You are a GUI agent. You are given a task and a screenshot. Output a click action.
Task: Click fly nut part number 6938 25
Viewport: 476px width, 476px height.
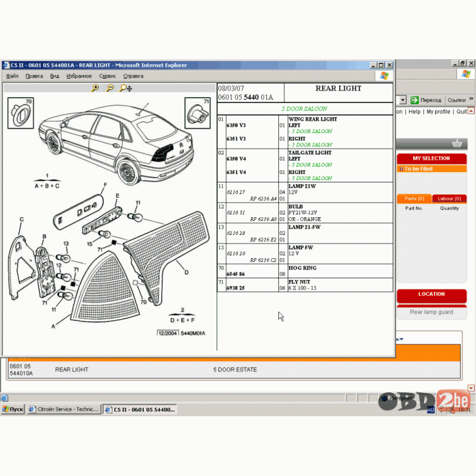click(236, 288)
